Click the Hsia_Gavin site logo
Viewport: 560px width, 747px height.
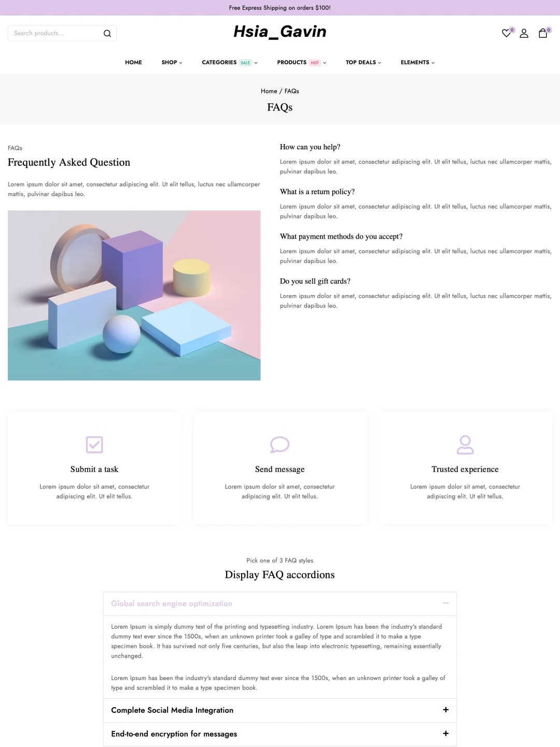(280, 32)
